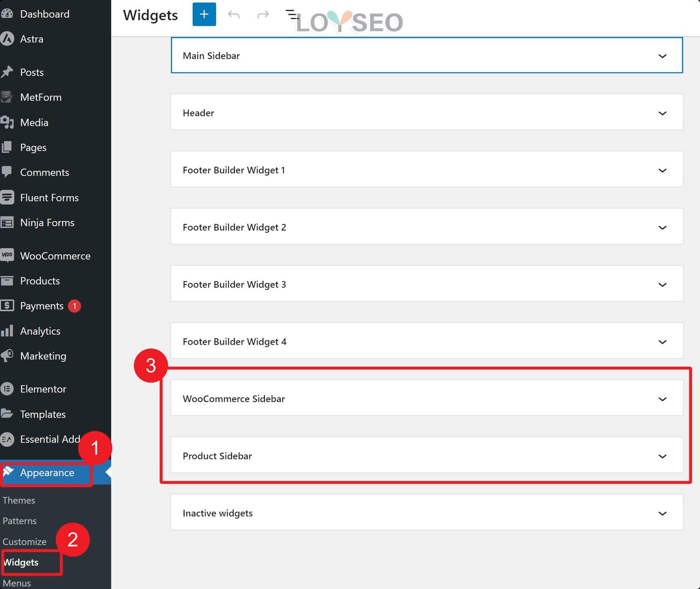The width and height of the screenshot is (700, 589).
Task: Click the Comments bubble icon
Action: [x=7, y=172]
